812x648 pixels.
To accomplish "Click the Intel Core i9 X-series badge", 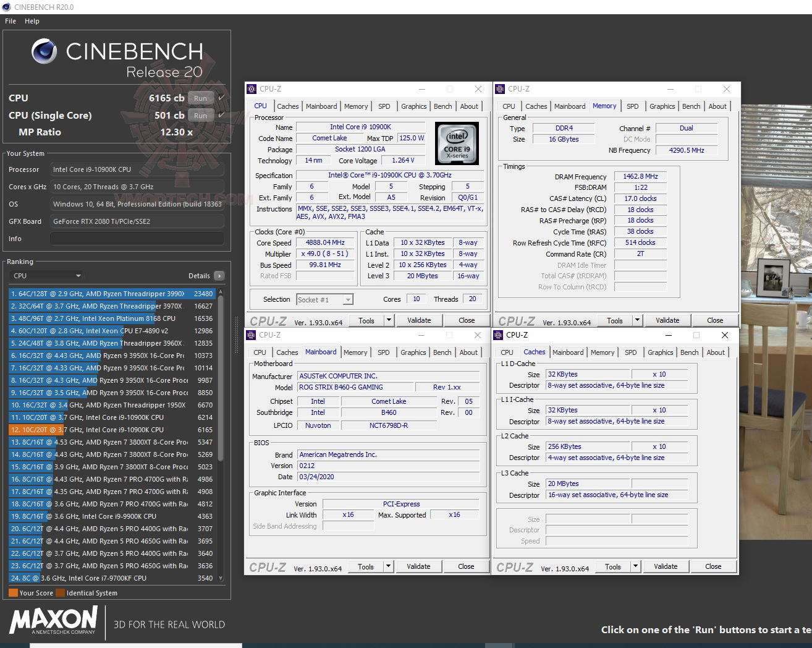I will pos(457,143).
